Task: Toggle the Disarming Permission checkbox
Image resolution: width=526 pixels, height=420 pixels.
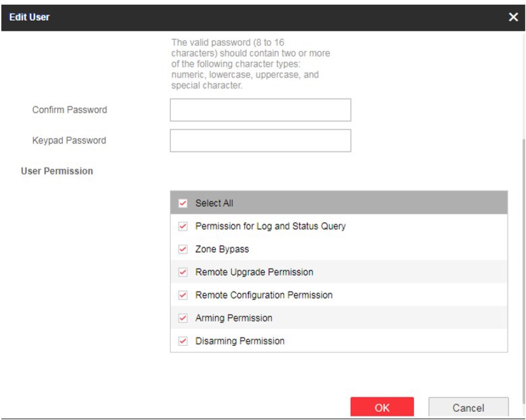Action: (183, 341)
